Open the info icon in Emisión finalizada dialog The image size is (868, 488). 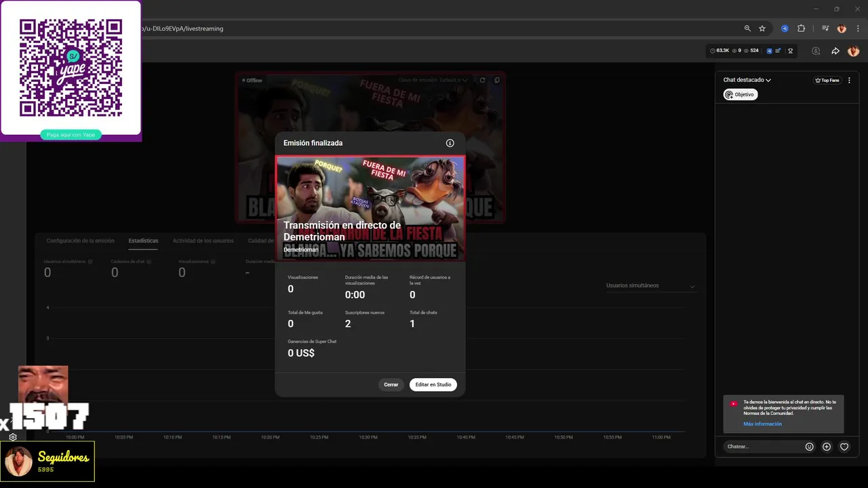click(450, 143)
